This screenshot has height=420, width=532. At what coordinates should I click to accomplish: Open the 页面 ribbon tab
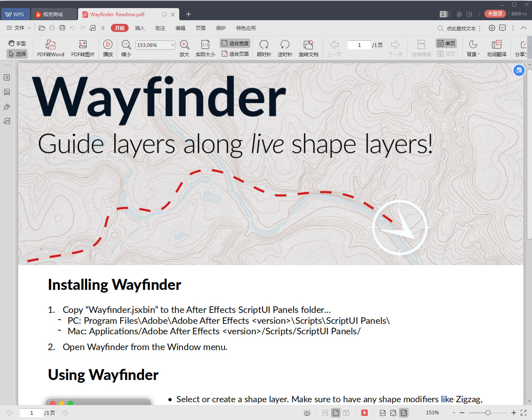click(x=200, y=28)
